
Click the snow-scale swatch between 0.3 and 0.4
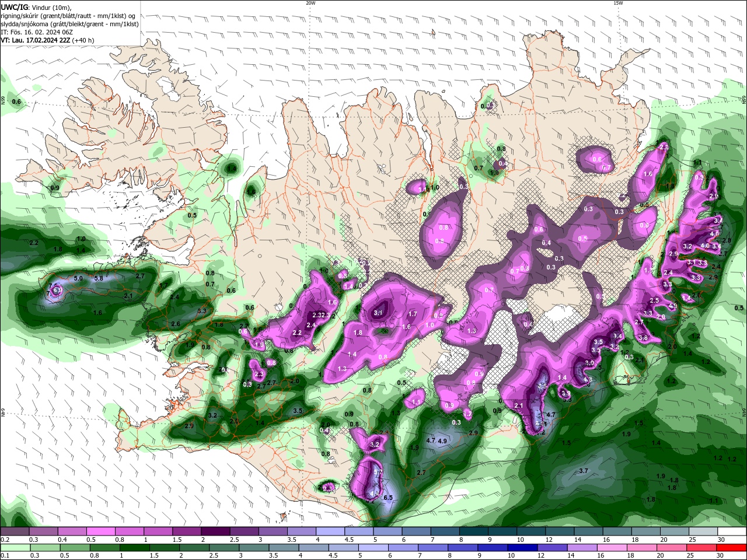click(x=43, y=531)
